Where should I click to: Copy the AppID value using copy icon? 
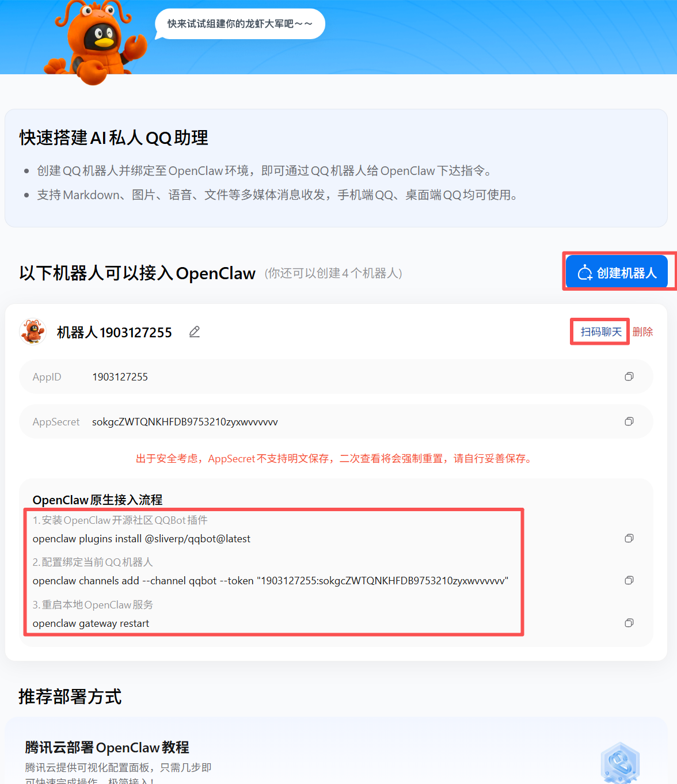[x=629, y=376]
